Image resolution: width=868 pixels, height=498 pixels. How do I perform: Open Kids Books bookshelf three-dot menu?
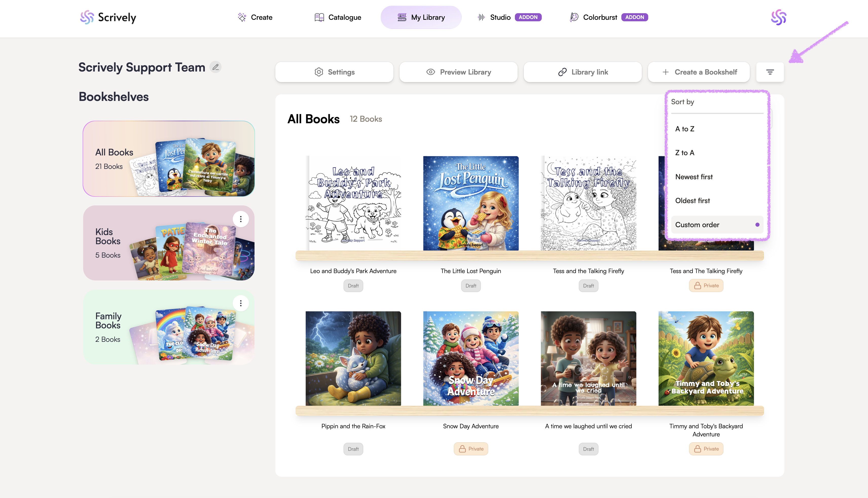pyautogui.click(x=241, y=219)
